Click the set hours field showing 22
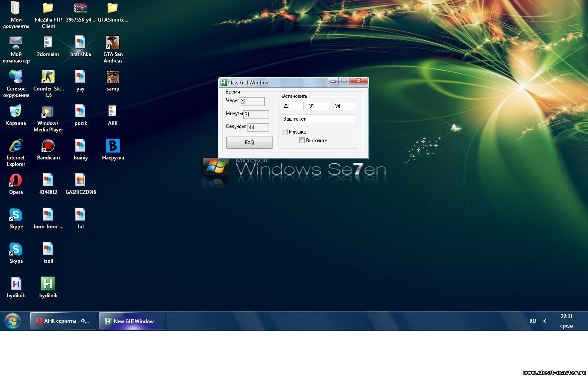Image resolution: width=588 pixels, height=377 pixels. point(292,106)
